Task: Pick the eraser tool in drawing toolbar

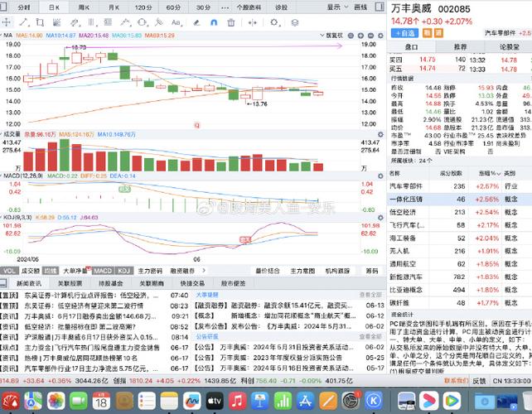Action: tap(196, 22)
